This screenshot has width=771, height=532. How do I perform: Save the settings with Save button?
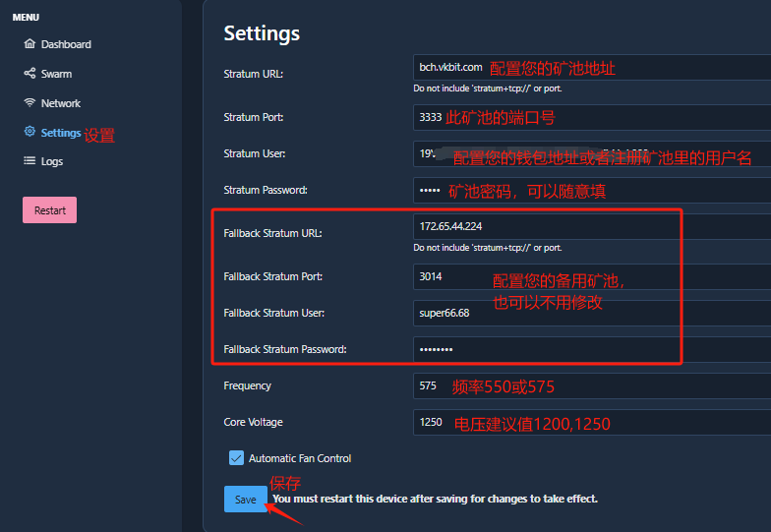245,500
